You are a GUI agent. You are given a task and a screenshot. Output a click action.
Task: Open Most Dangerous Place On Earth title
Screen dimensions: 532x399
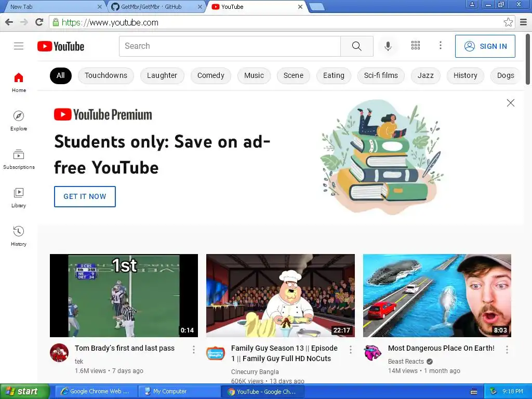point(441,348)
